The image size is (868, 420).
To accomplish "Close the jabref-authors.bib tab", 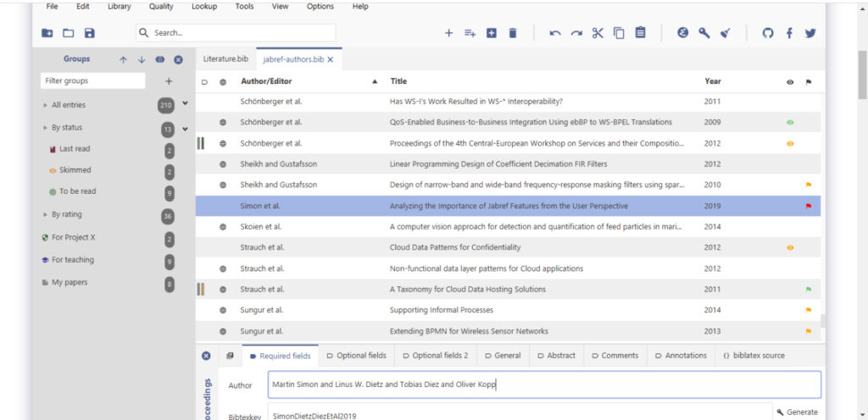I will point(331,59).
